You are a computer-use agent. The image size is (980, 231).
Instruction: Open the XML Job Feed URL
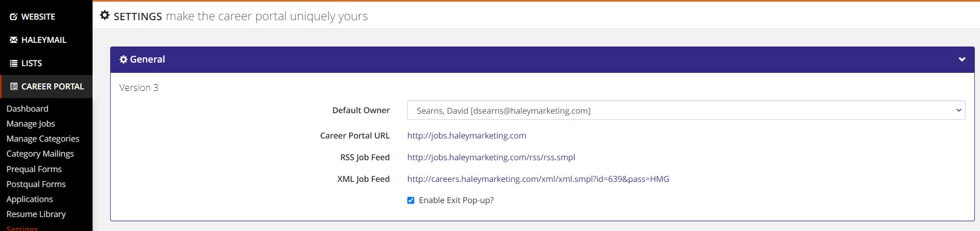click(538, 179)
